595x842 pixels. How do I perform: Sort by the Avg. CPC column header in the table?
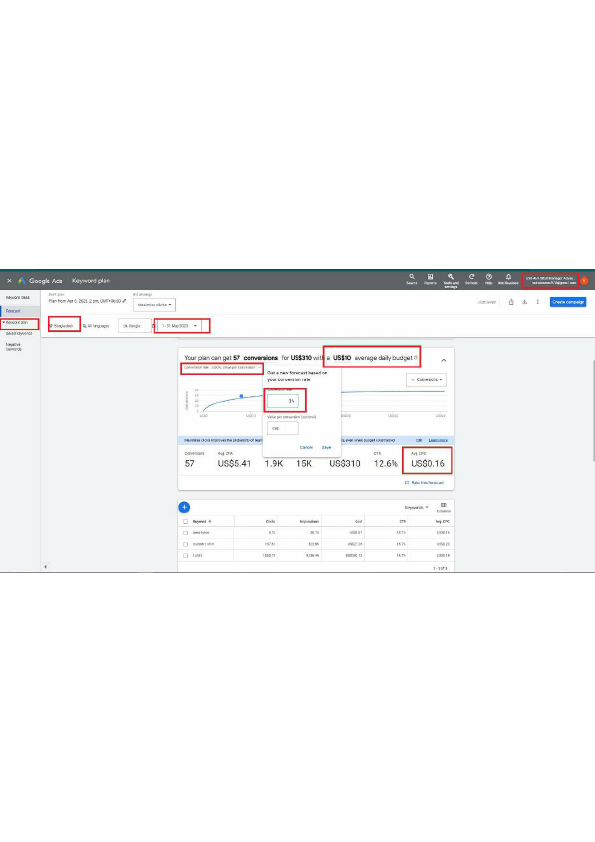pyautogui.click(x=443, y=521)
